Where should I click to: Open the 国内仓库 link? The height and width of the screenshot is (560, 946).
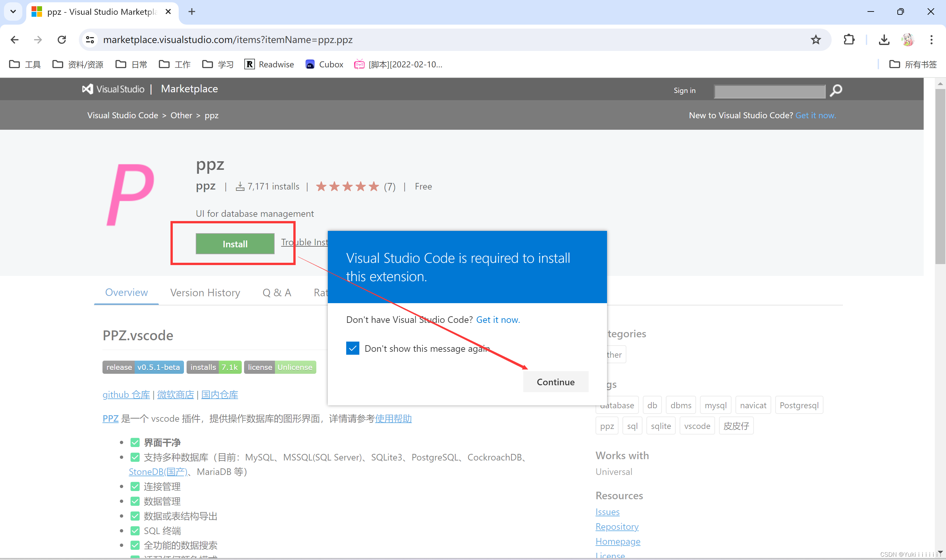click(x=220, y=395)
